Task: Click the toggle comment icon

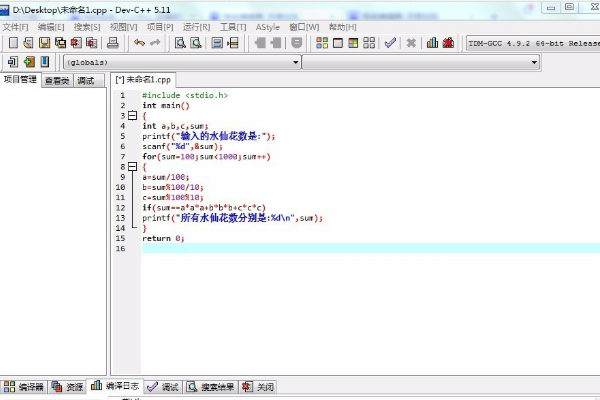Action: [x=297, y=42]
